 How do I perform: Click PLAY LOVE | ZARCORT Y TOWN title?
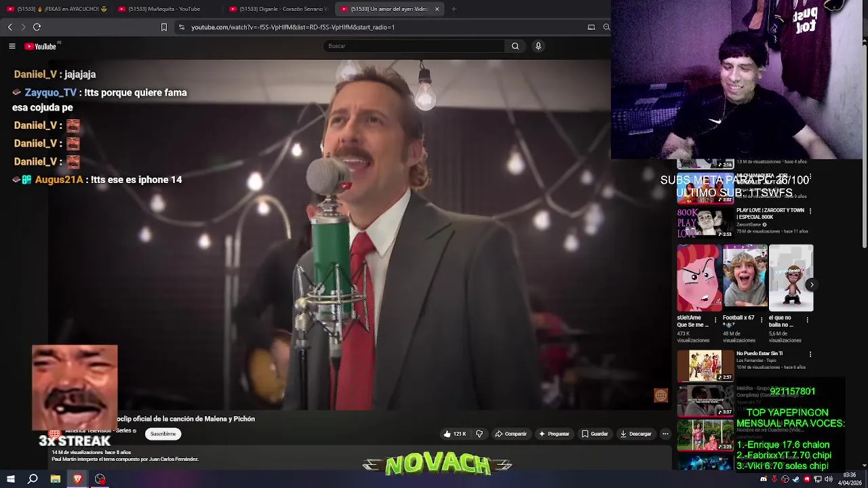click(770, 213)
